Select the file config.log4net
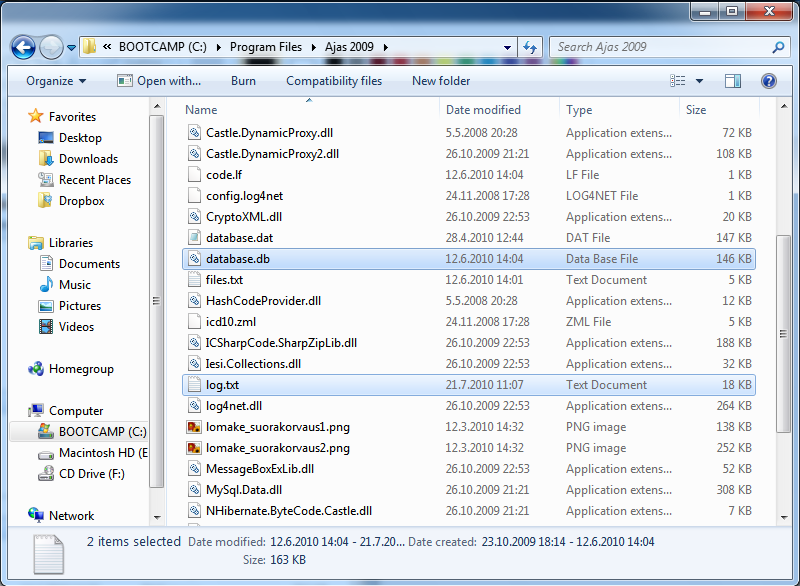 click(x=469, y=196)
